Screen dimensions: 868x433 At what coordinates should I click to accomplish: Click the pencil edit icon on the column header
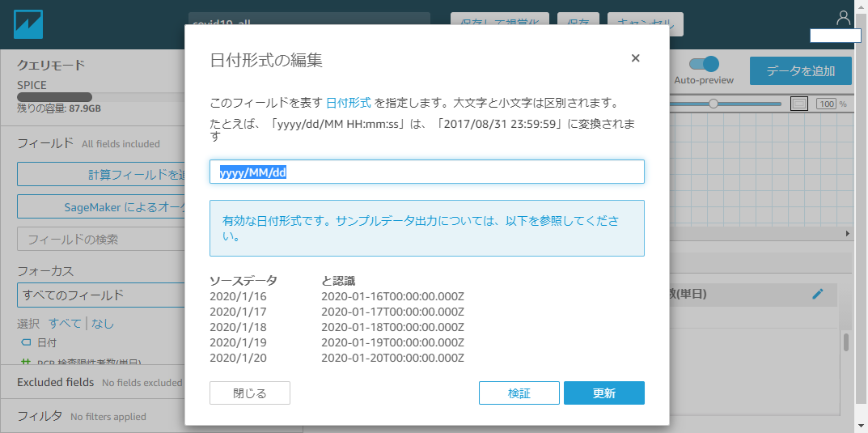818,294
